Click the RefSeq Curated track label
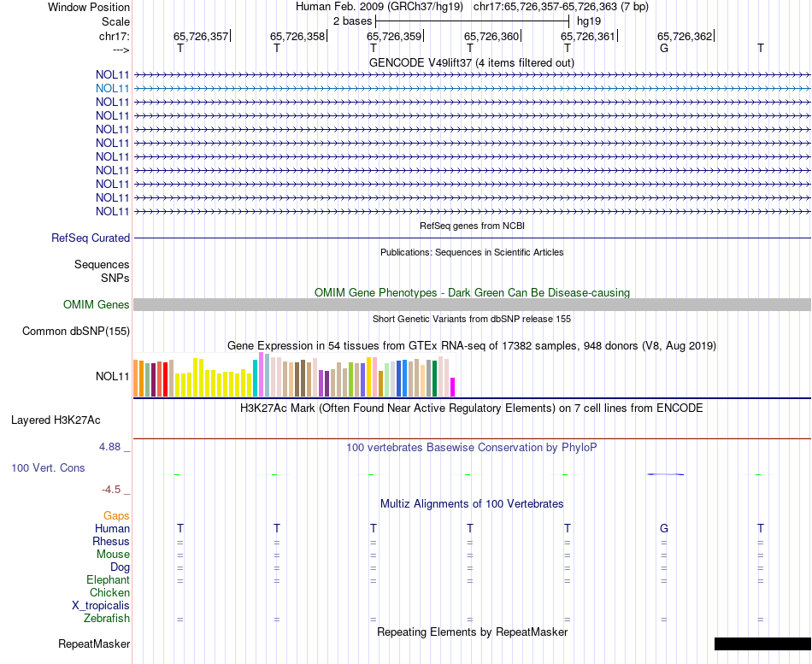The width and height of the screenshot is (812, 664). pyautogui.click(x=91, y=238)
